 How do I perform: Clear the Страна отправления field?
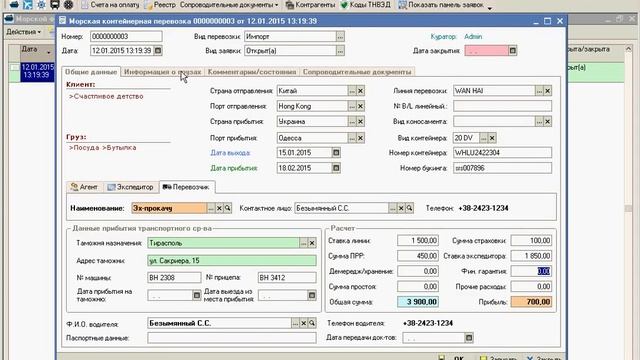pos(360,91)
